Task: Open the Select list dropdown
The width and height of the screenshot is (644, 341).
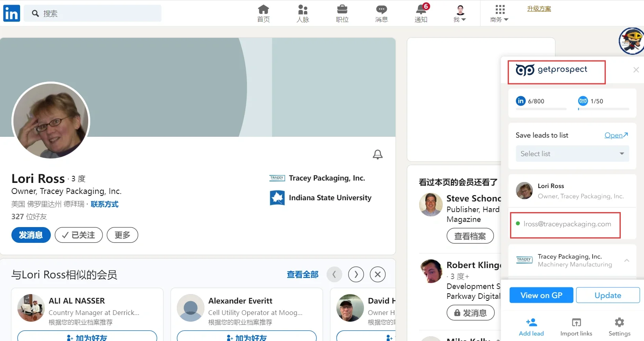Action: click(x=572, y=154)
